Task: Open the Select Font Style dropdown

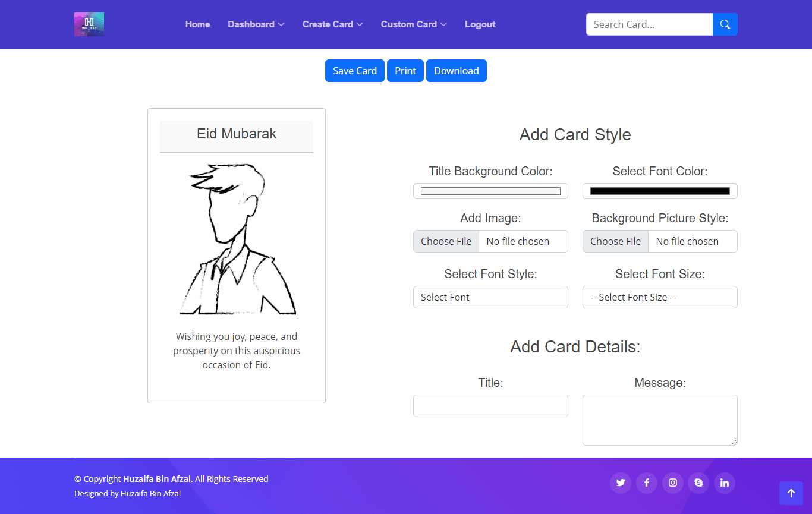Action: point(490,297)
